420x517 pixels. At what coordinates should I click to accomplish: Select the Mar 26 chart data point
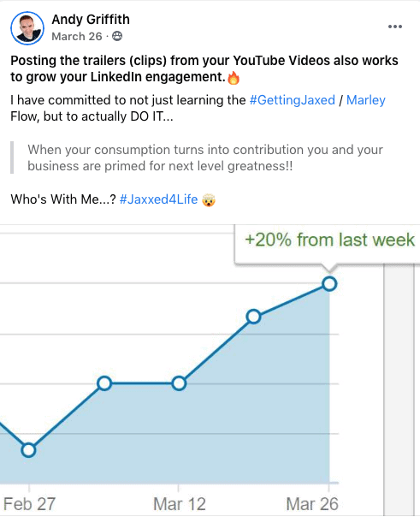coord(329,283)
